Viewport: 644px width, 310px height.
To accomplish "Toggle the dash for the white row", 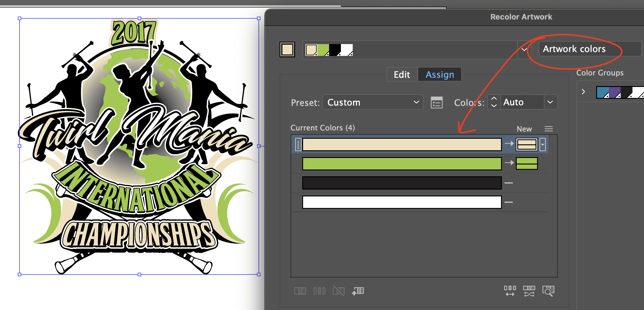I will [x=509, y=202].
